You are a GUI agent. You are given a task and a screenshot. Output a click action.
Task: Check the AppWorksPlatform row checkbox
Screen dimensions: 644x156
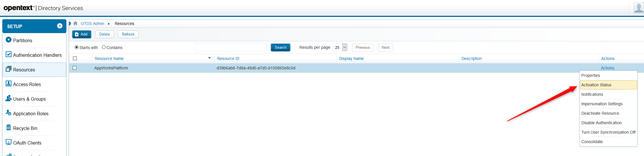coord(75,68)
